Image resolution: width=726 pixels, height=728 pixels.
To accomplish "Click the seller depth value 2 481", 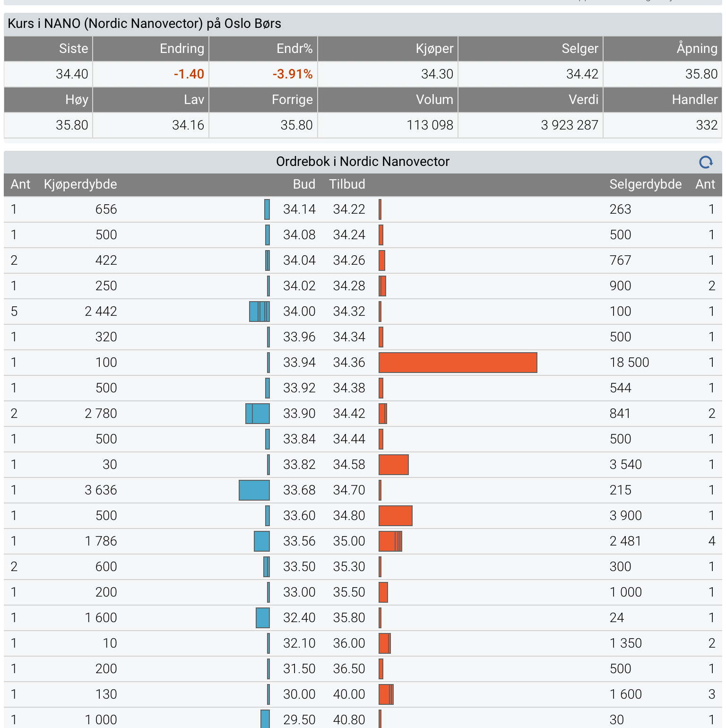I will (625, 541).
